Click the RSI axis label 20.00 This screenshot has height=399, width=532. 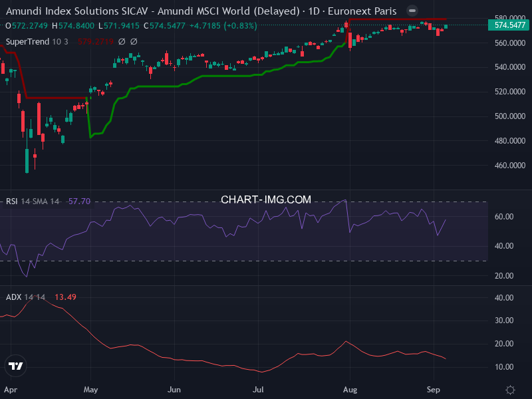504,276
